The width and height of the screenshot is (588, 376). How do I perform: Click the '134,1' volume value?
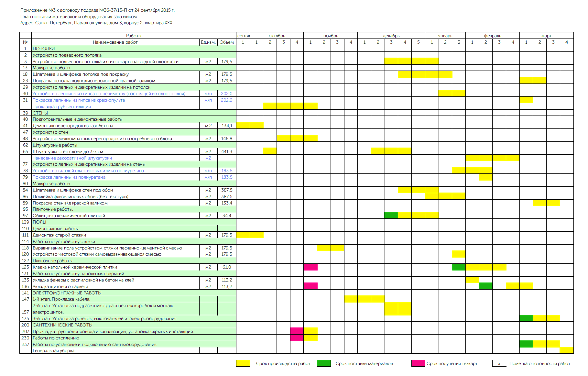point(227,126)
